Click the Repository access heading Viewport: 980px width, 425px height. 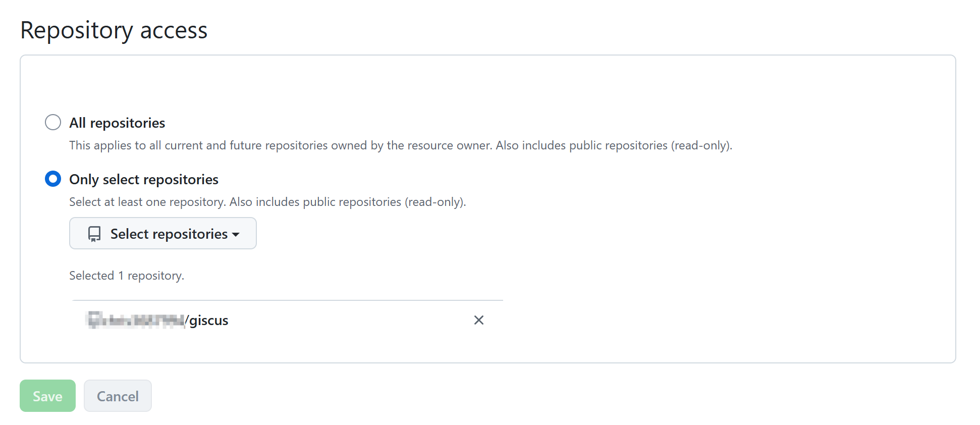pyautogui.click(x=114, y=30)
